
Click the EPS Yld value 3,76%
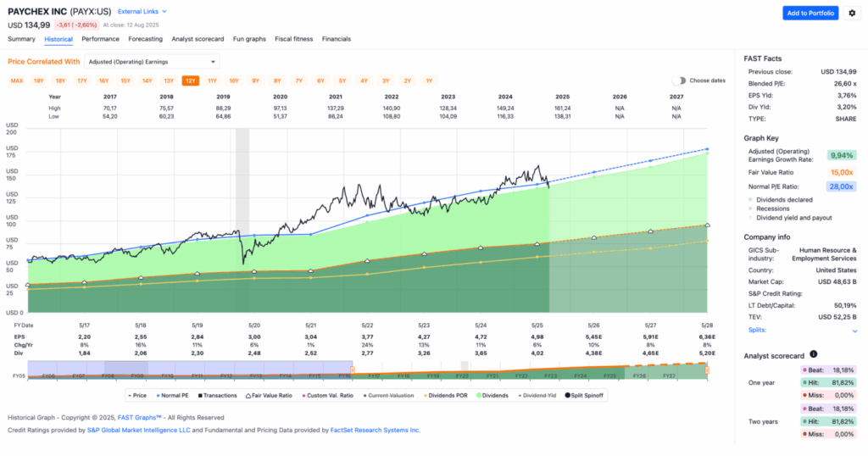pyautogui.click(x=847, y=95)
